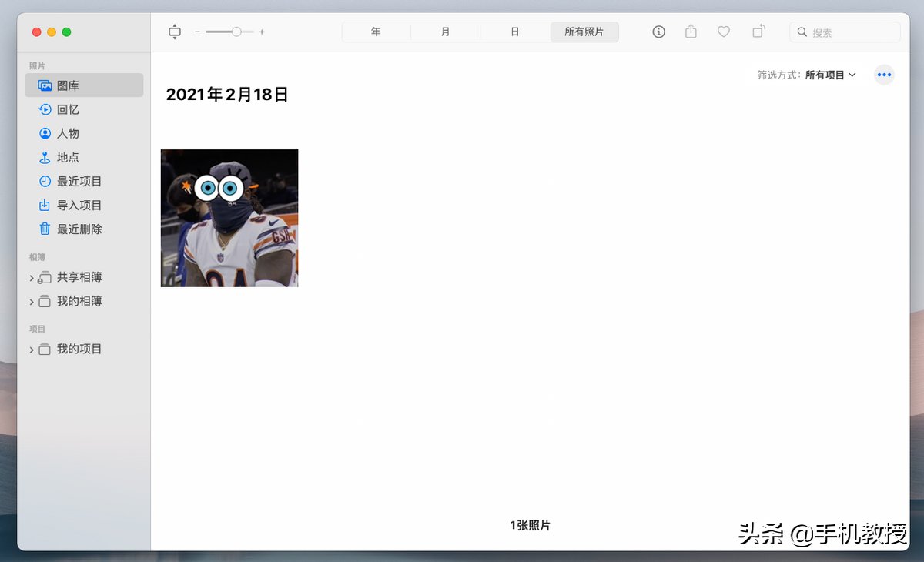Select 图库 library in sidebar
Image resolution: width=924 pixels, height=562 pixels.
tap(84, 85)
